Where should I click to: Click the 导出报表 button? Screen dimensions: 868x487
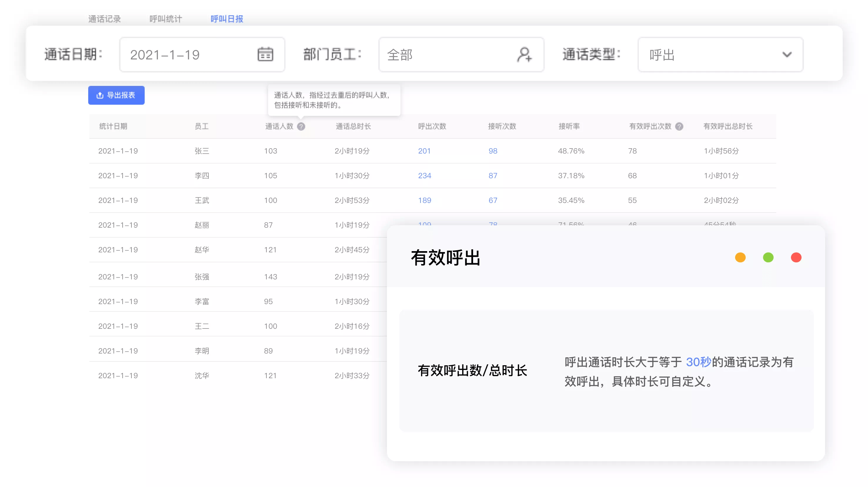point(116,95)
